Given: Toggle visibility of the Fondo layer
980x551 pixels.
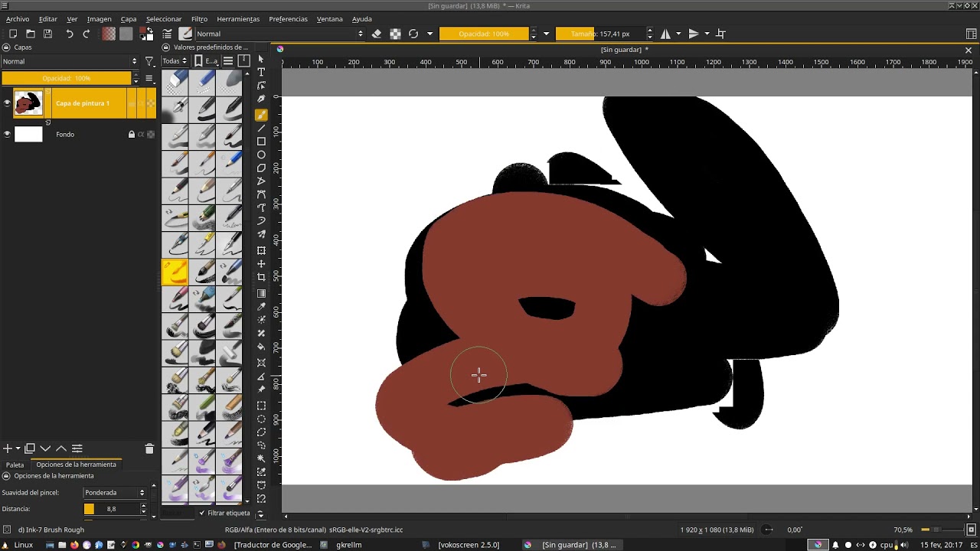Looking at the screenshot, I should click(x=7, y=135).
